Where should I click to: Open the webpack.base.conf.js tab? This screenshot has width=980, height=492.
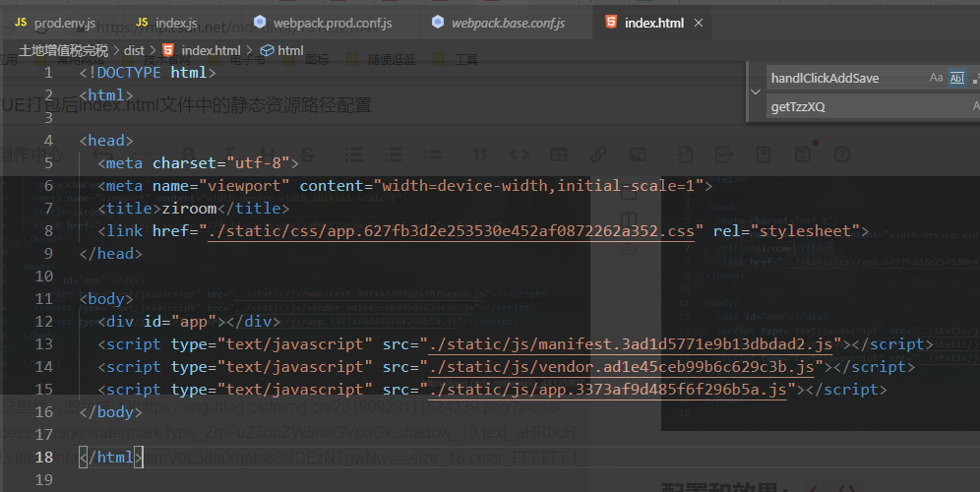(x=507, y=24)
